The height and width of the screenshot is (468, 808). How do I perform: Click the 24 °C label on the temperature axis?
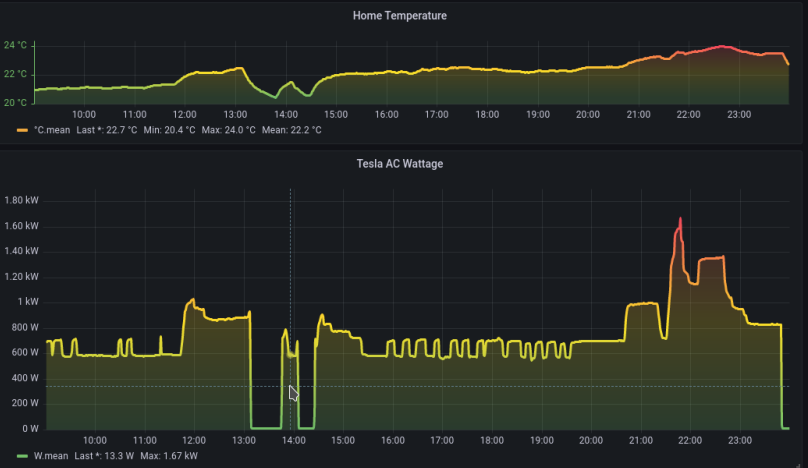(15, 45)
